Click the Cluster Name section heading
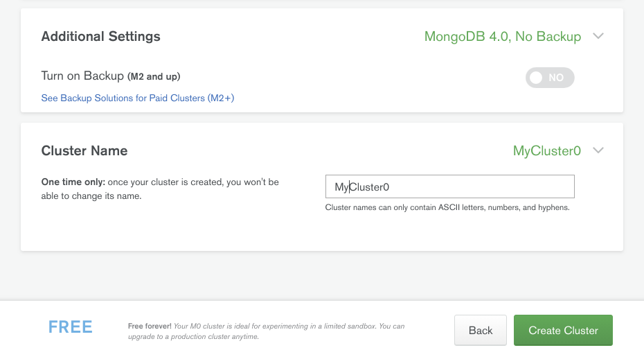Image resolution: width=644 pixels, height=357 pixels. (84, 150)
